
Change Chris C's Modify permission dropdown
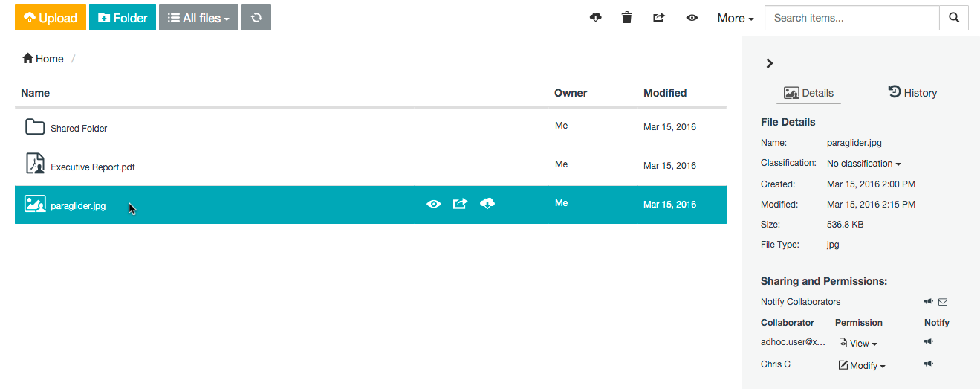point(863,366)
